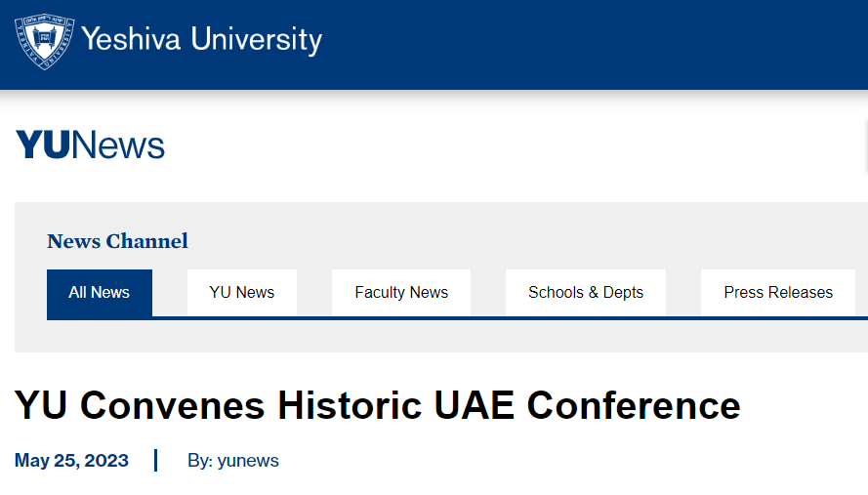This screenshot has width=868, height=495.
Task: Click the word News in YUNews logo
Action: (x=118, y=145)
